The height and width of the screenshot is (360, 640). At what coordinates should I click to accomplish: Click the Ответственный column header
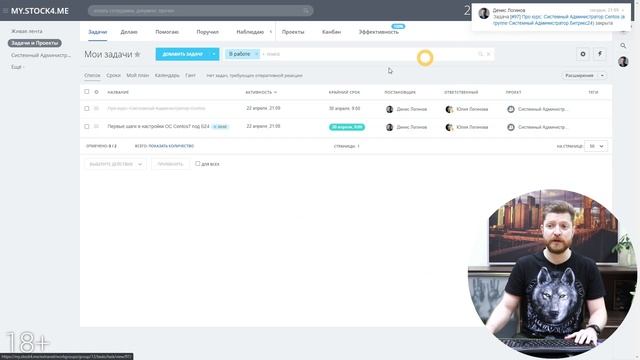click(x=461, y=92)
